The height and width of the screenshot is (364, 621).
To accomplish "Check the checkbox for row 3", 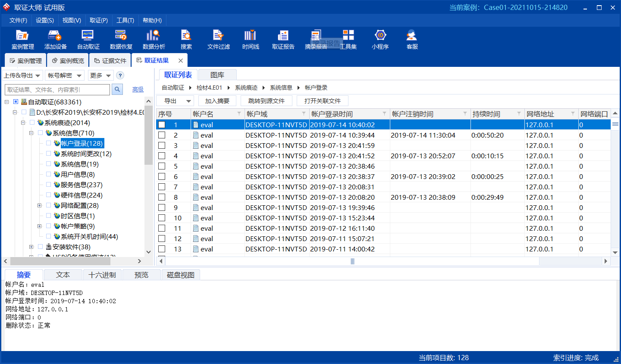I will [162, 145].
